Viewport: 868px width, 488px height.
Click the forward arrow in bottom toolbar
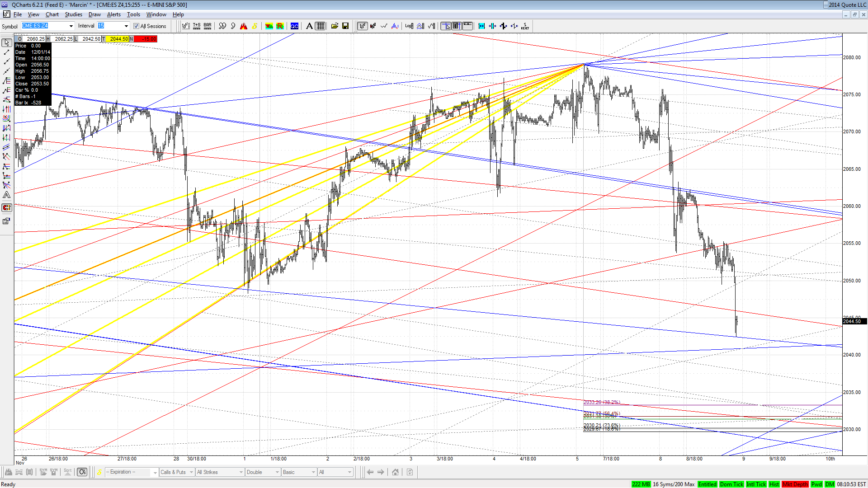[381, 472]
